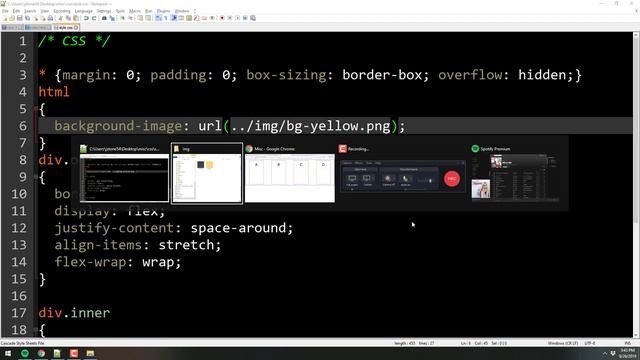Image resolution: width=640 pixels, height=360 pixels.
Task: Click the 'space-around' value on line 12
Action: pos(238,228)
